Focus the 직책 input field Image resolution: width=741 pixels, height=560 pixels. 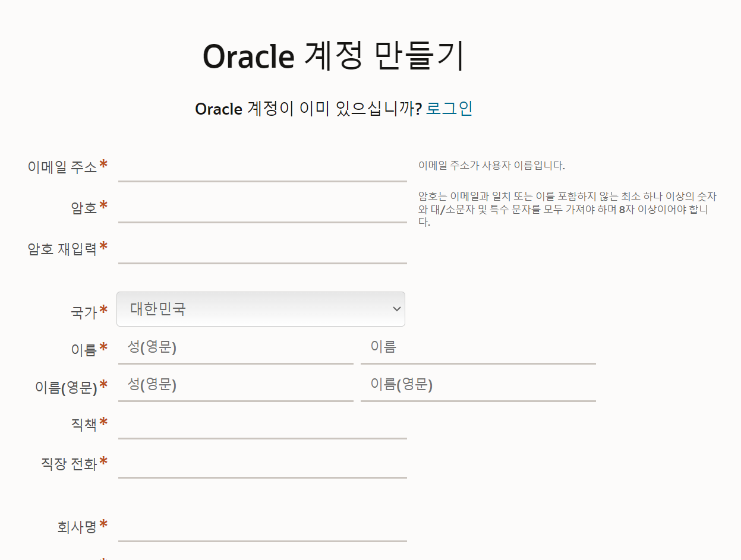coord(262,425)
